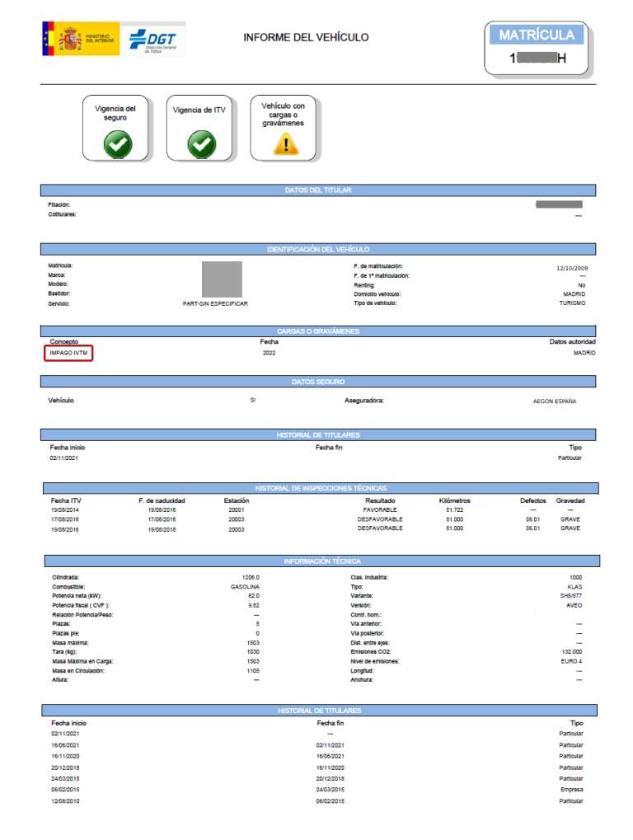Click the DATOS SEGURO header bar
Screen dimensions: 633x840
[318, 382]
